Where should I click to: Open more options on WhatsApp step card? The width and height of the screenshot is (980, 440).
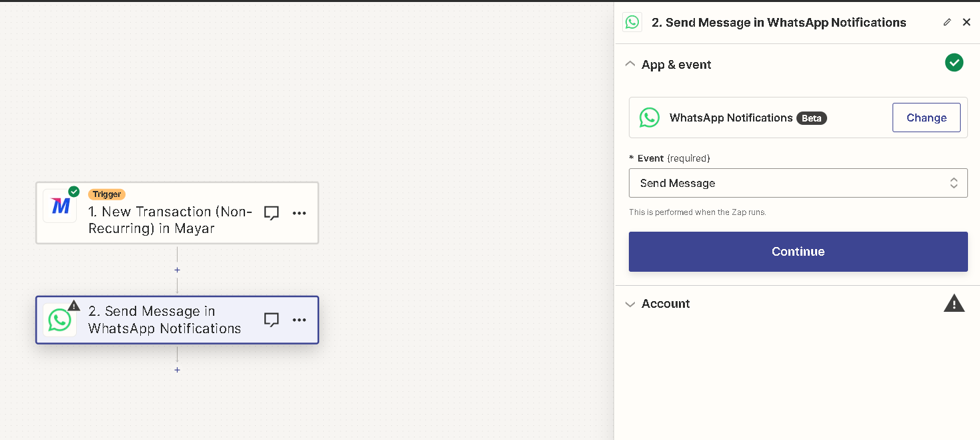click(299, 320)
